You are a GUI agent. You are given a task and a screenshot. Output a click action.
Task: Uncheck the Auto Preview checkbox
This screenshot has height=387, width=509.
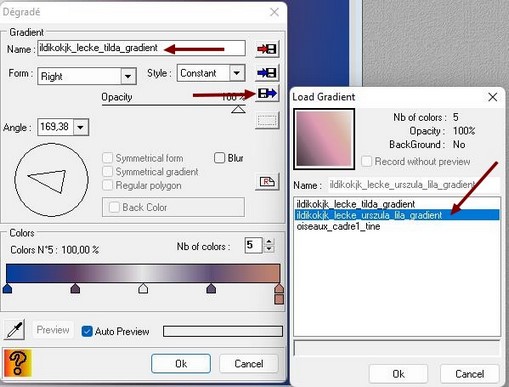point(87,331)
